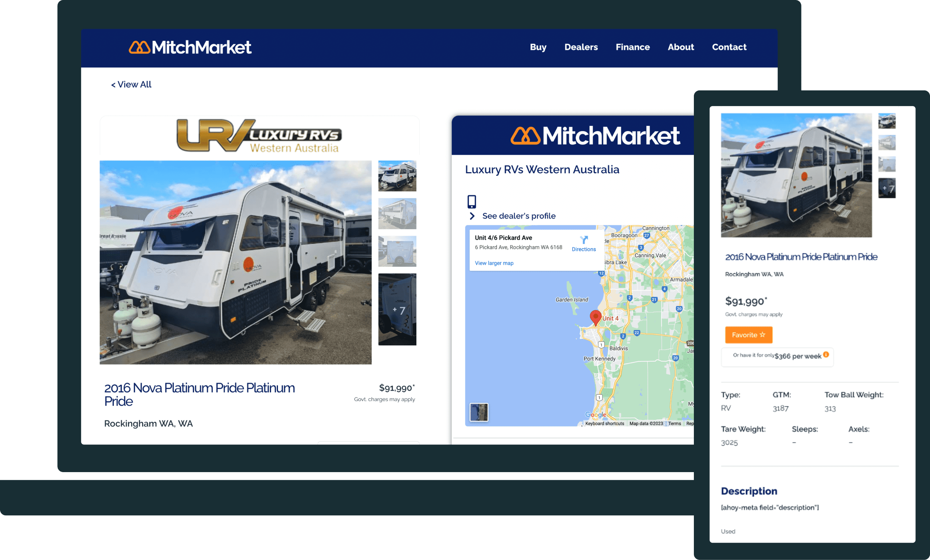Select the third mobile gallery thumbnail

887,164
